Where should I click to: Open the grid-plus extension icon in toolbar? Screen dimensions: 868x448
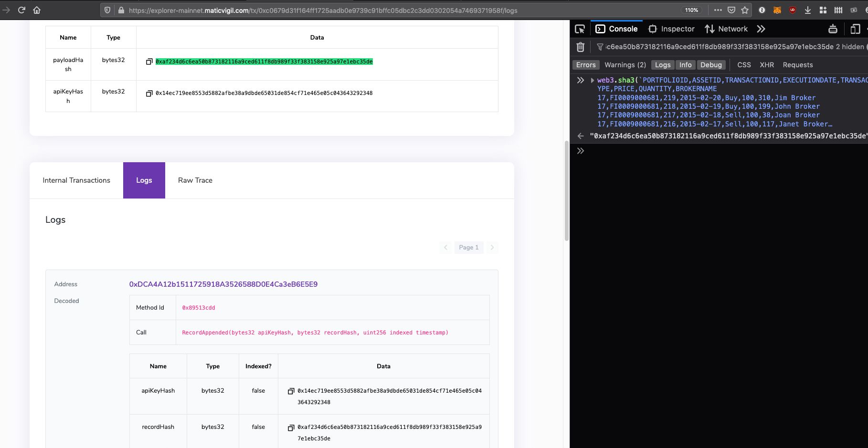823,10
